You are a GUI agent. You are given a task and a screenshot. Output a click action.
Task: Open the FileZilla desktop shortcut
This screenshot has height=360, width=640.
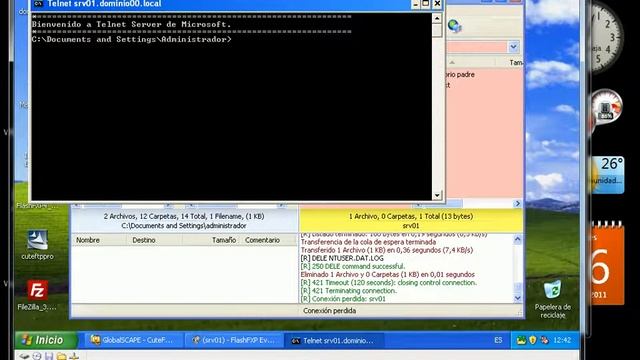(x=37, y=295)
